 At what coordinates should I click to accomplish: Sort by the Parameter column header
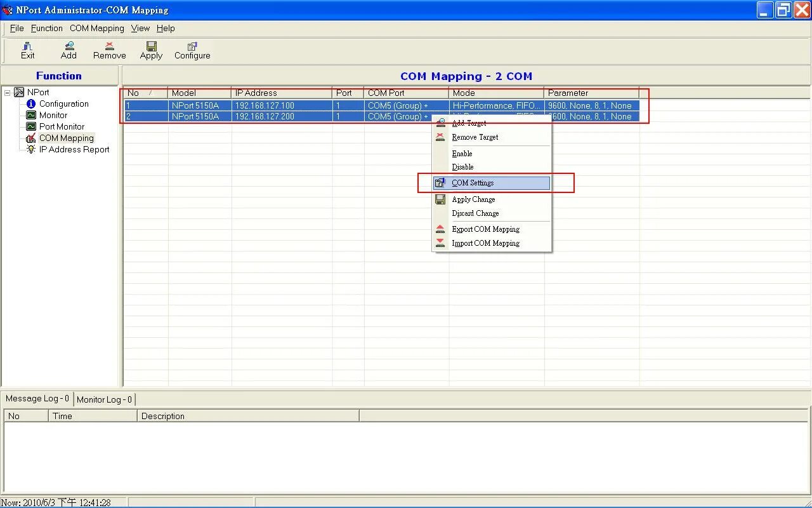[591, 93]
